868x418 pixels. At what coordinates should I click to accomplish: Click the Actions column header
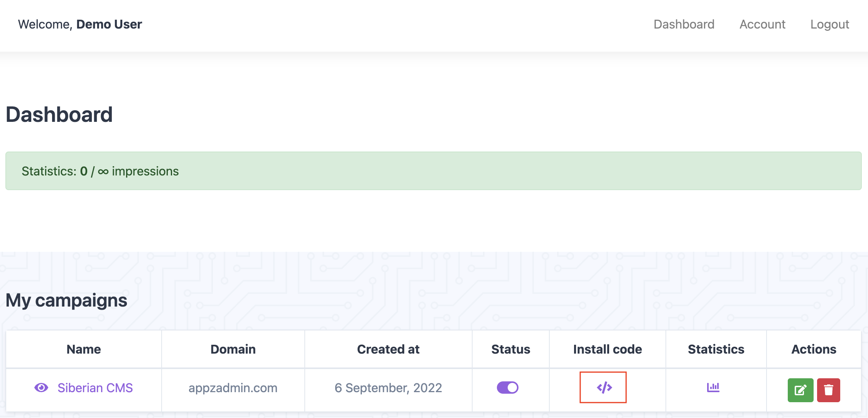pyautogui.click(x=814, y=349)
